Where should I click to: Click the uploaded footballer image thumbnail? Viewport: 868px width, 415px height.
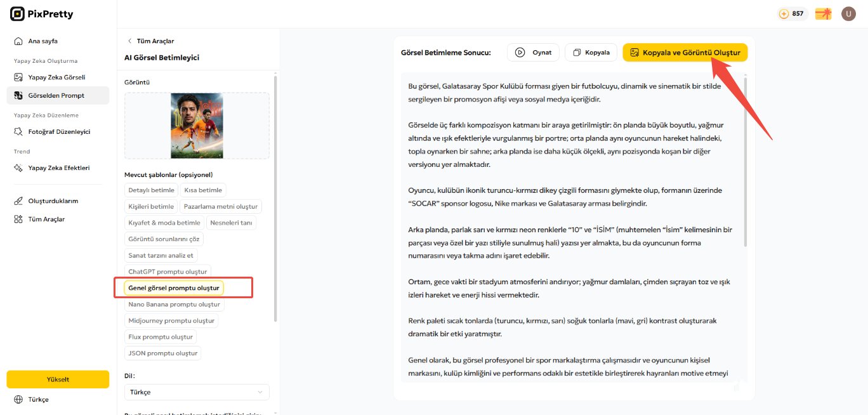pos(197,126)
